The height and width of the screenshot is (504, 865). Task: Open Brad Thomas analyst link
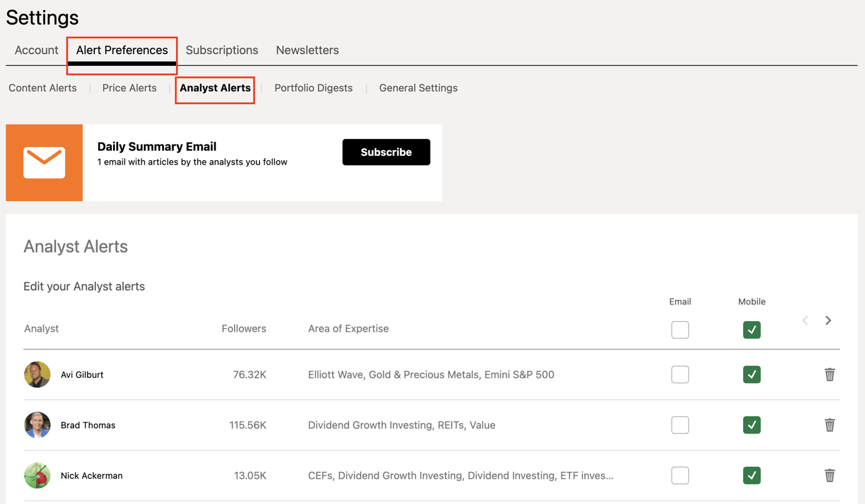88,425
